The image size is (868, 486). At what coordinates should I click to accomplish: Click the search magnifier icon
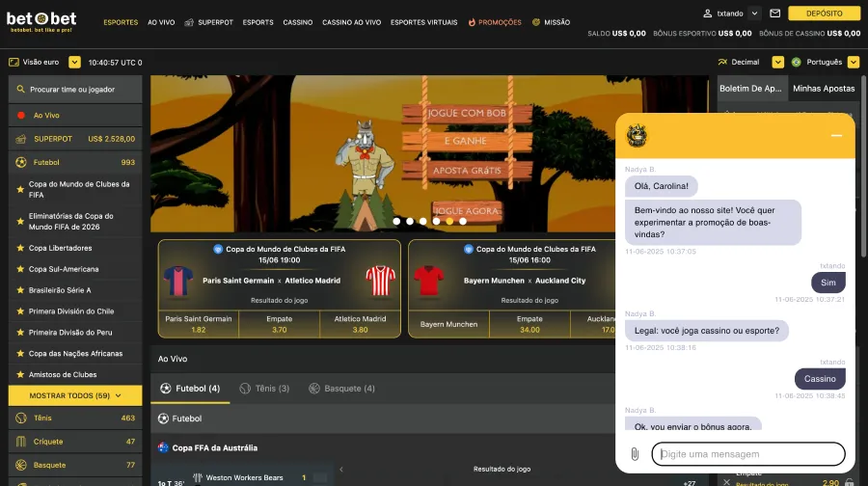tap(21, 89)
